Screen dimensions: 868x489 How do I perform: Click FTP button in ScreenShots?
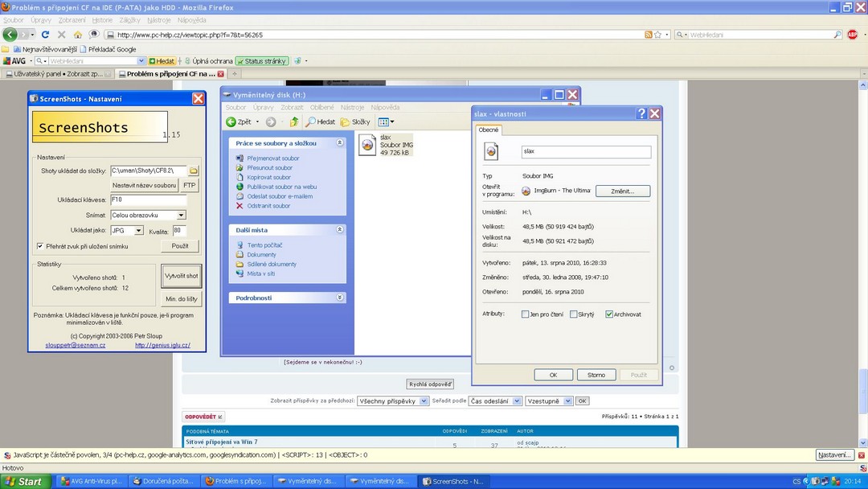point(190,186)
